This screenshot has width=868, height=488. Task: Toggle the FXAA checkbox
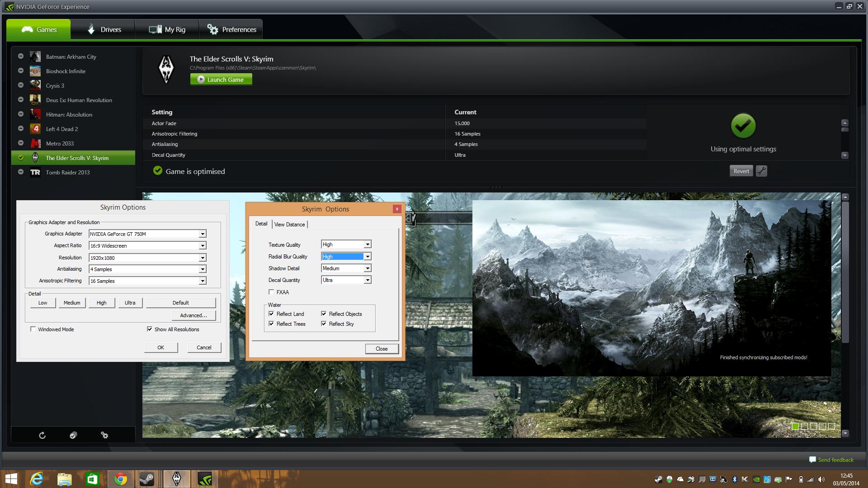[271, 292]
